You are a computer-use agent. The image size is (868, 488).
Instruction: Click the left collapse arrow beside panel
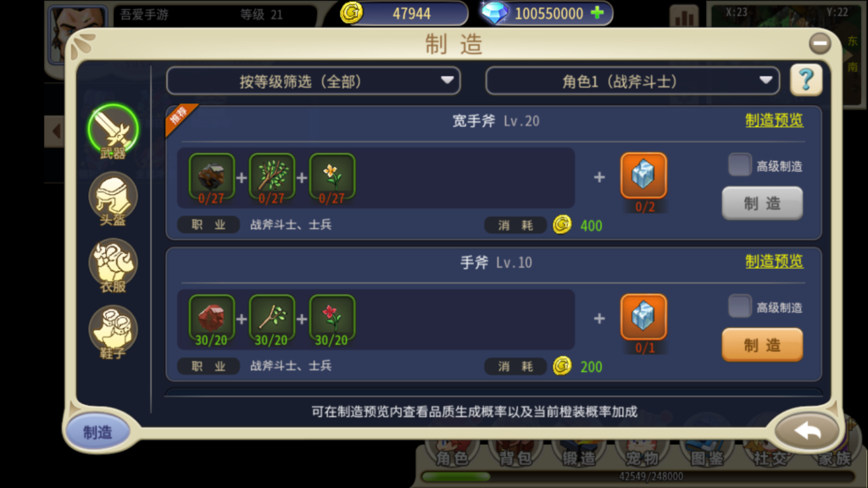(x=55, y=131)
